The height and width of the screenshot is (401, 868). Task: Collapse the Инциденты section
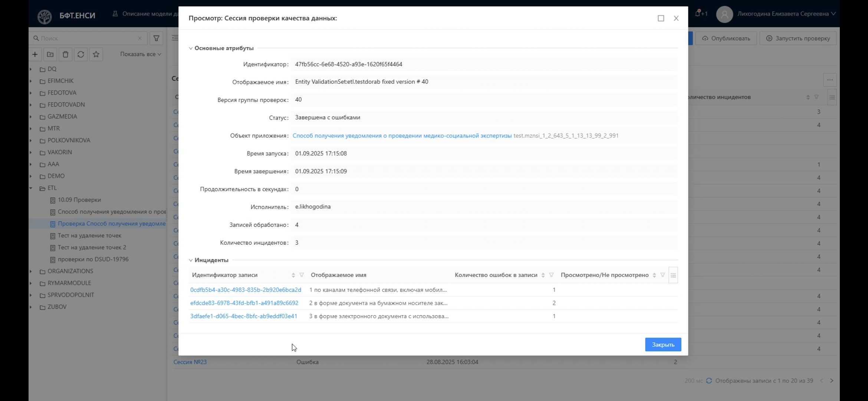coord(191,260)
